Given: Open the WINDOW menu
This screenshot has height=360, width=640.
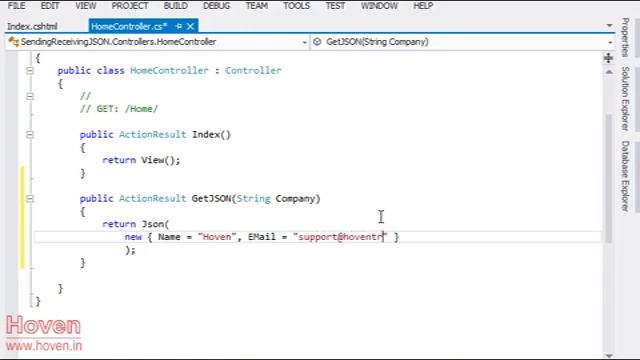Looking at the screenshot, I should tap(379, 6).
